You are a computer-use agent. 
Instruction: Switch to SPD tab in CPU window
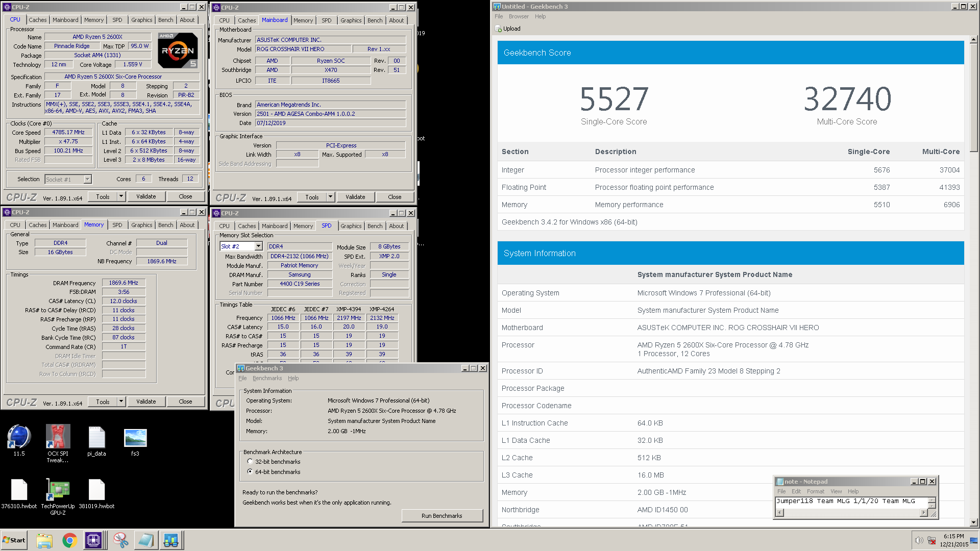coord(117,20)
